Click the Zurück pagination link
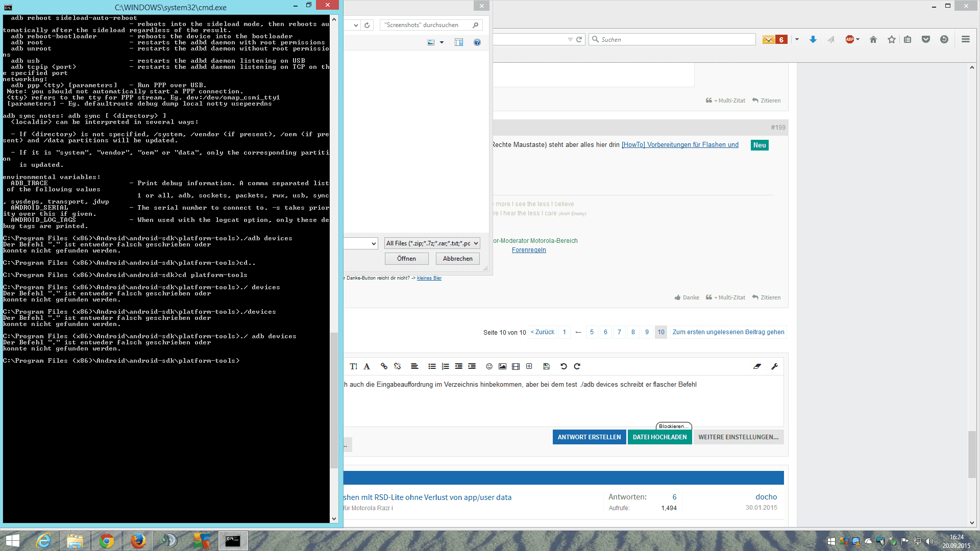Screen dimensions: 980x551 [543, 332]
